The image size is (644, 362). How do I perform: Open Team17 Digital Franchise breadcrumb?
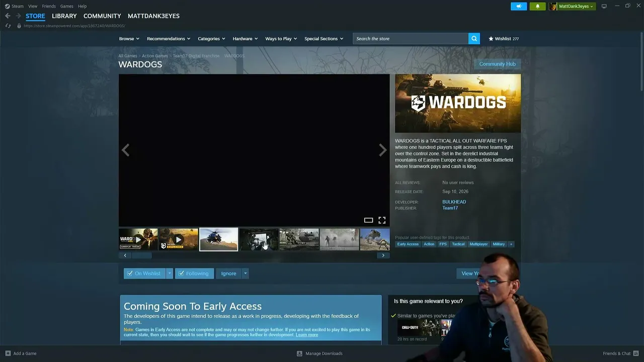pyautogui.click(x=196, y=56)
